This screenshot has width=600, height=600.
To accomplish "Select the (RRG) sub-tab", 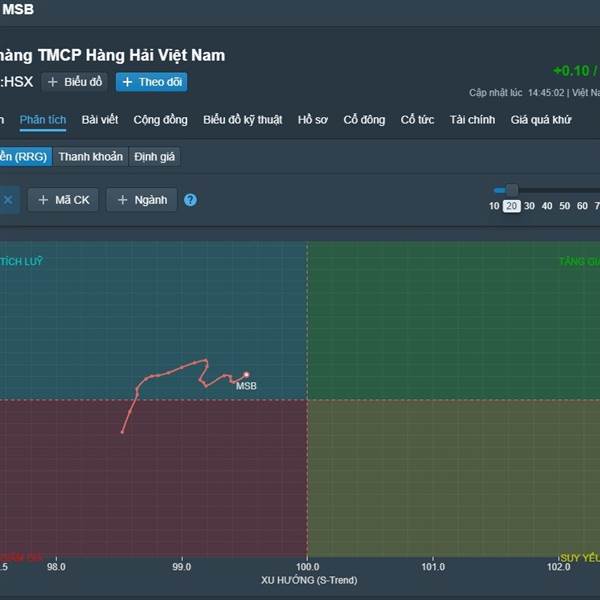I will 25,157.
